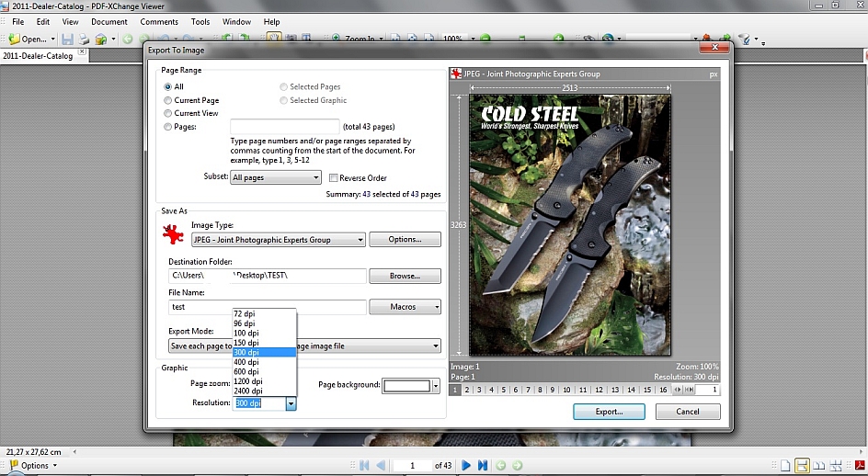The image size is (868, 476).
Task: Click the previous page arrow icon
Action: click(382, 466)
